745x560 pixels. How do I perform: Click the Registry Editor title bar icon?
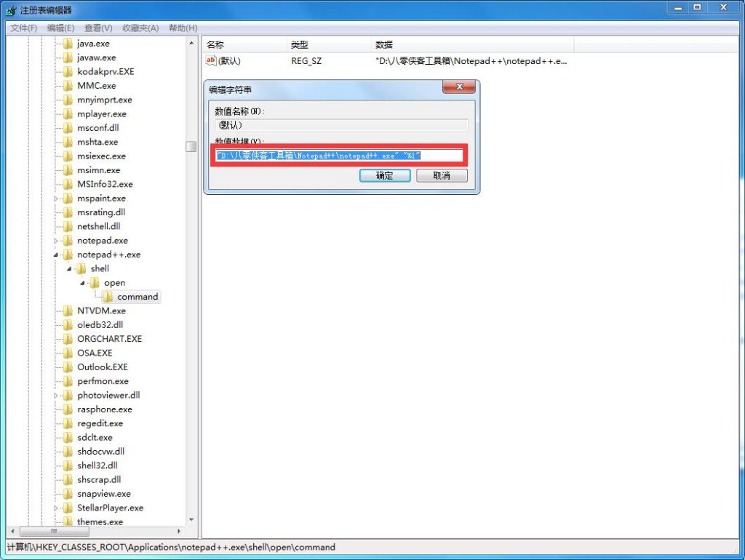(x=12, y=10)
